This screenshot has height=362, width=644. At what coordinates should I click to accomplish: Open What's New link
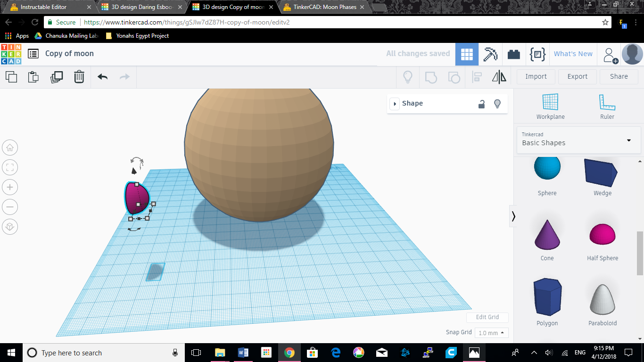[x=573, y=54]
